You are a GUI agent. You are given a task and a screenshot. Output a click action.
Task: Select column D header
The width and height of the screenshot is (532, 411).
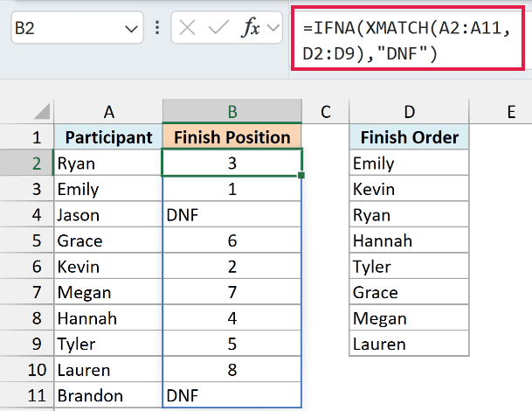409,111
